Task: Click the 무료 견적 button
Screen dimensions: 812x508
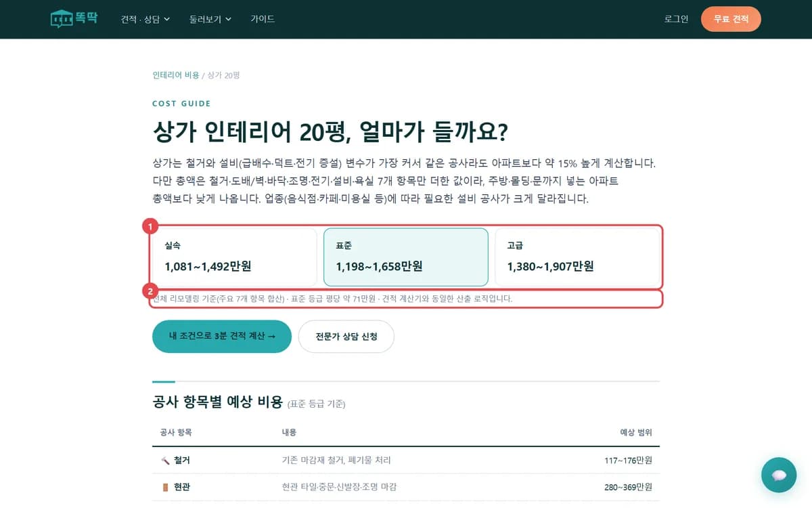Action: click(x=731, y=19)
